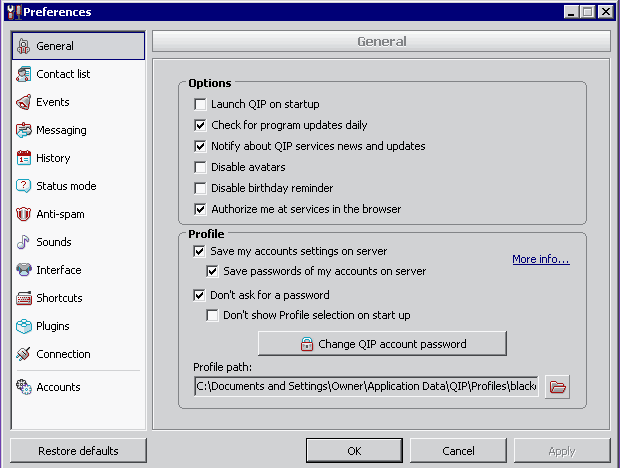Select the Plugins label
The width and height of the screenshot is (620, 468).
point(53,326)
